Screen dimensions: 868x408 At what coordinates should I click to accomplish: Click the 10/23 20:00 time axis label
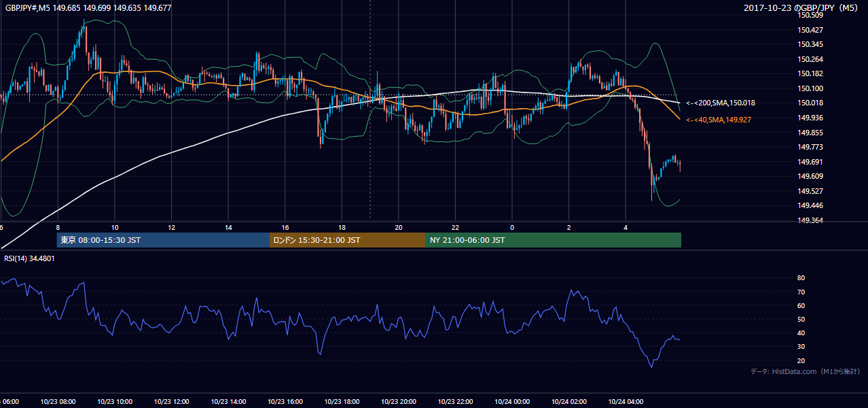399,402
